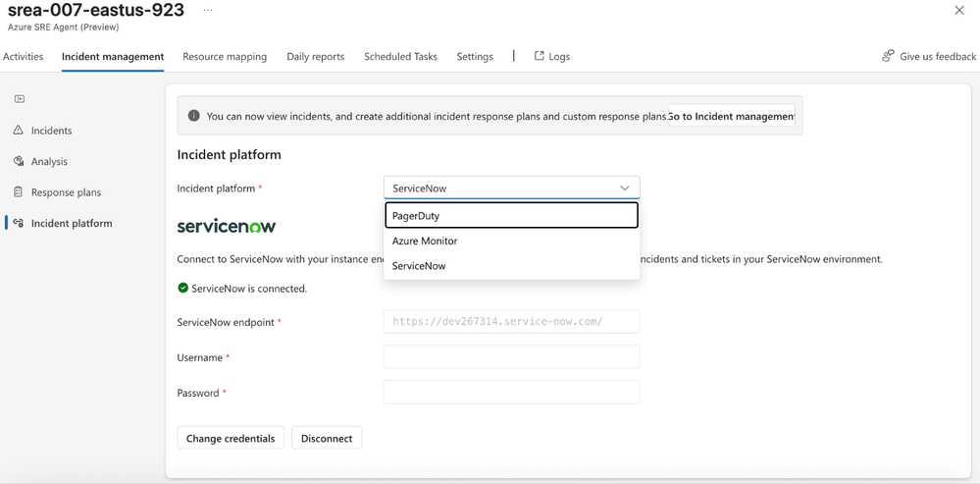Open the Scheduled Tasks tab
Viewport: 980px width, 484px height.
pyautogui.click(x=400, y=56)
